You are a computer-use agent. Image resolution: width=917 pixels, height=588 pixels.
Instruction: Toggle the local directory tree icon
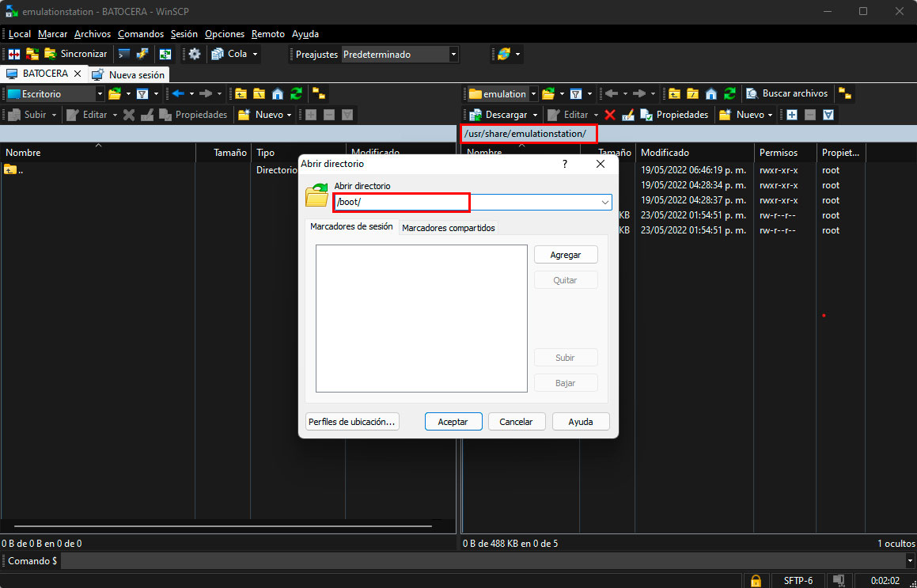(x=319, y=93)
